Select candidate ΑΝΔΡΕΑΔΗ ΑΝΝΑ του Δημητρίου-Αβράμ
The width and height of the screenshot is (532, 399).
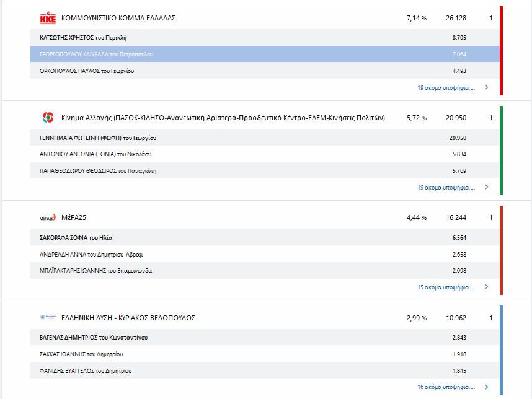point(91,254)
